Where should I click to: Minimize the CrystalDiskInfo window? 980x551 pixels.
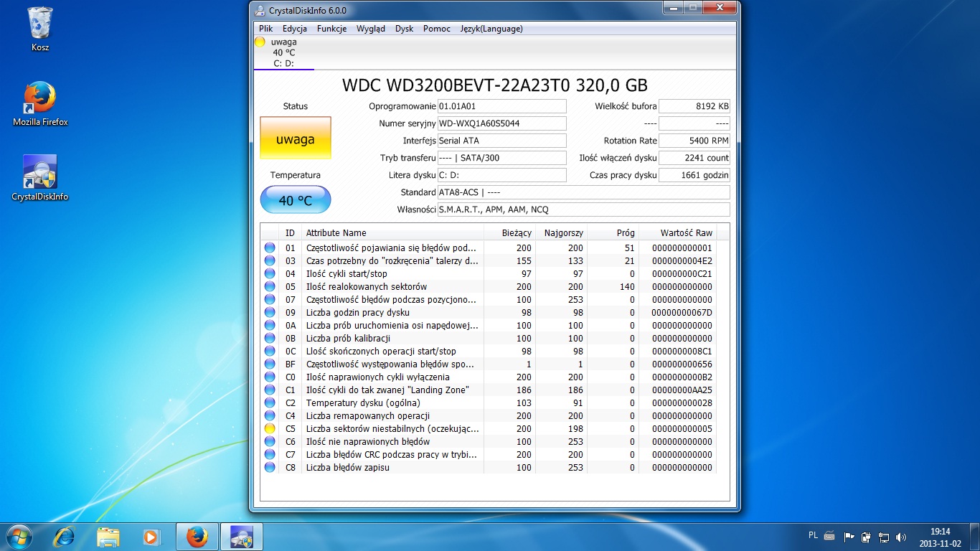pyautogui.click(x=674, y=8)
